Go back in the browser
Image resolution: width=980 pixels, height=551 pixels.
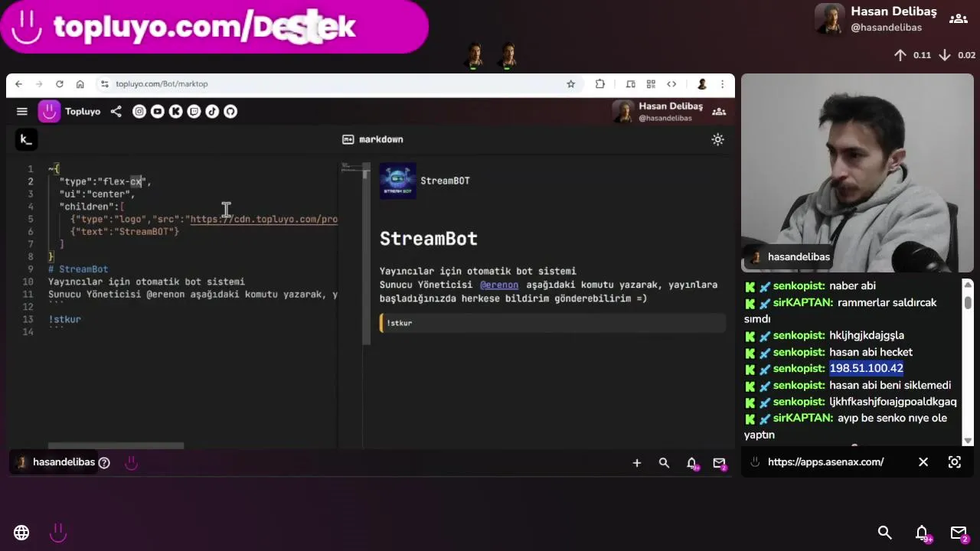click(x=18, y=84)
